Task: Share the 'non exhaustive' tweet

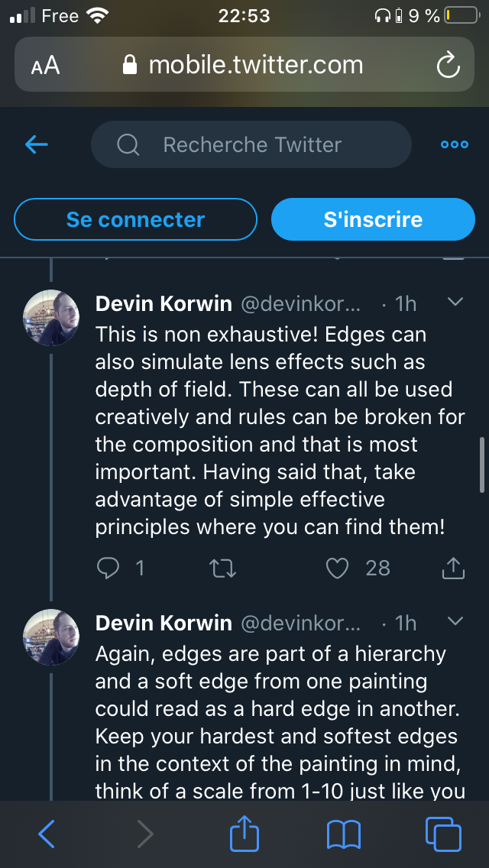Action: point(453,568)
